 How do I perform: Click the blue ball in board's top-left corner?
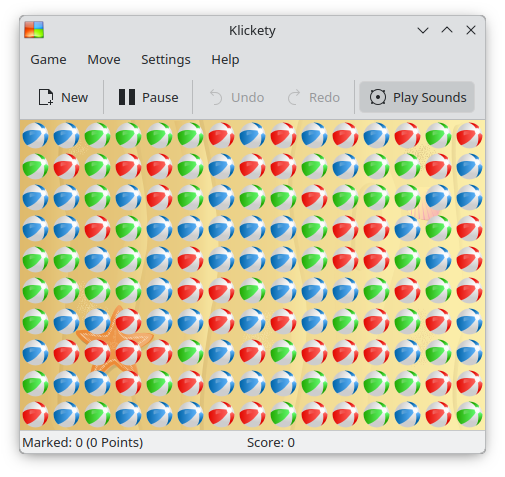(35, 135)
